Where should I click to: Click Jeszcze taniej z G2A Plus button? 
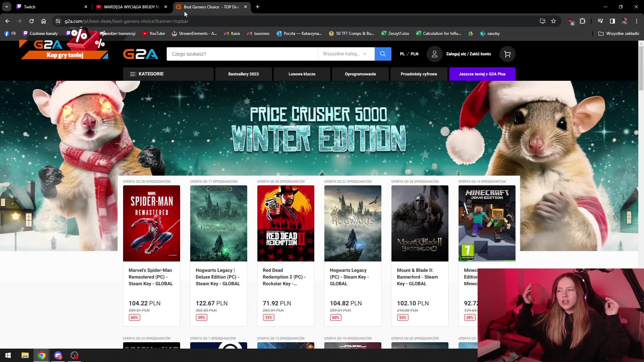pos(482,74)
